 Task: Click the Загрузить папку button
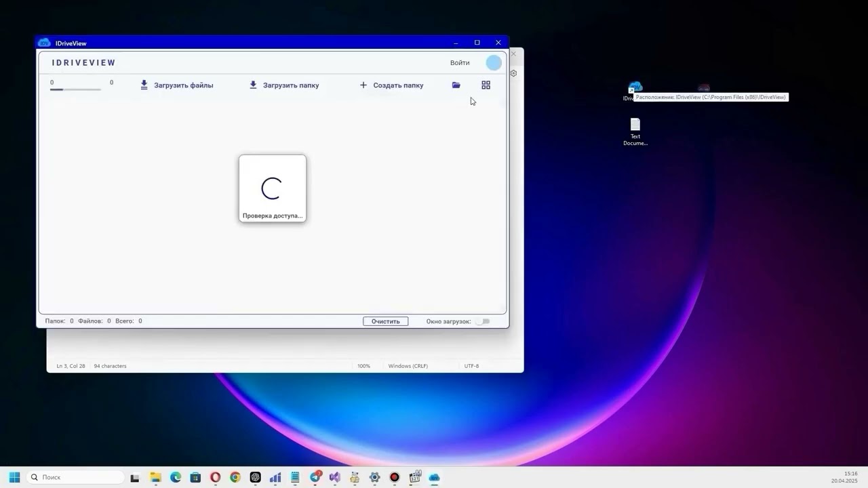283,85
